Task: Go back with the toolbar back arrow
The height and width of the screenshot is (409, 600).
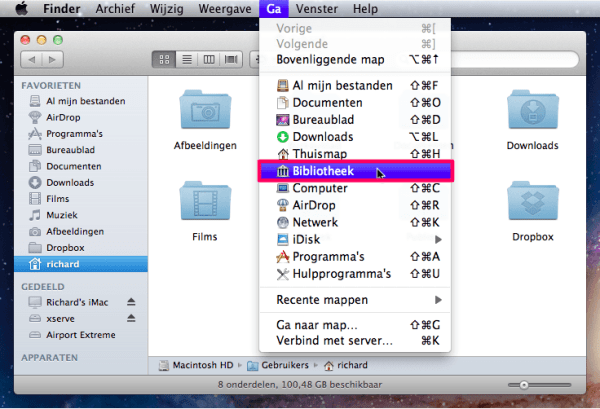Action: click(31, 59)
